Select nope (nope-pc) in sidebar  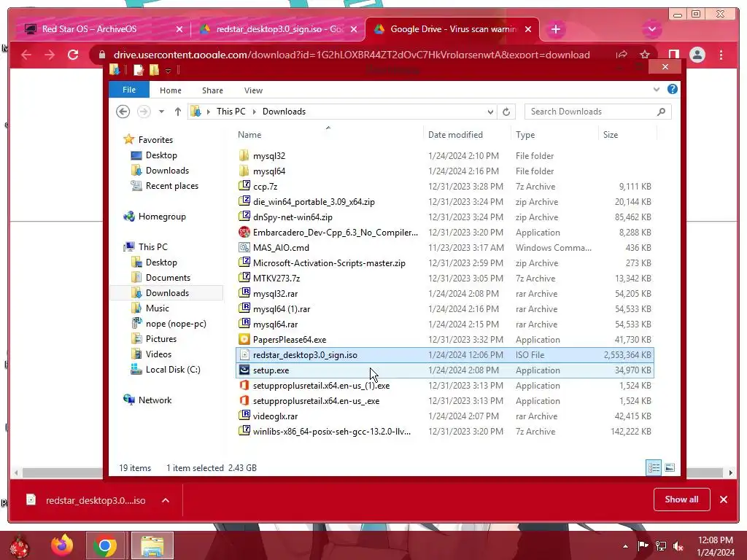[175, 324]
